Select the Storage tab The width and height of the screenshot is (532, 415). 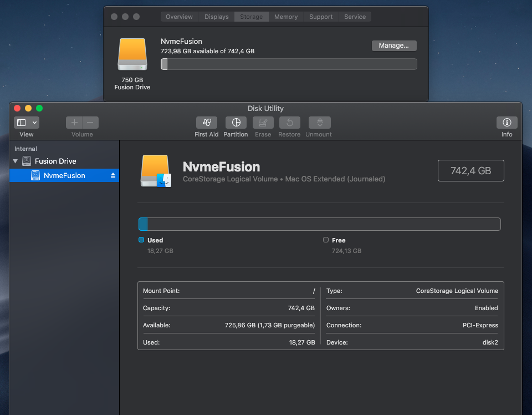pyautogui.click(x=252, y=17)
